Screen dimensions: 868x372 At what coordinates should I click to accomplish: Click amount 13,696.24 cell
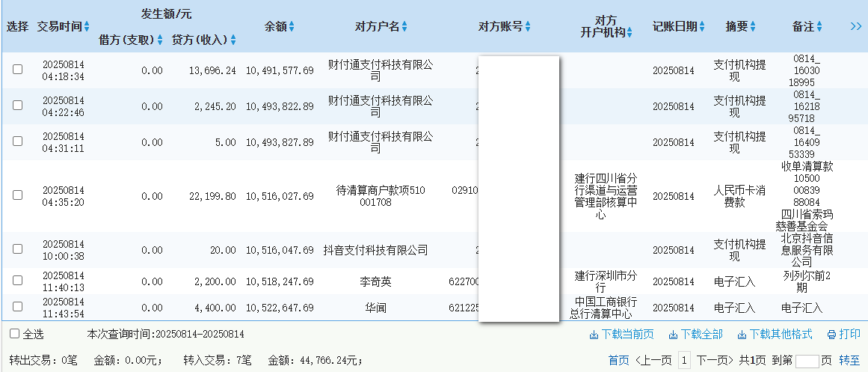click(212, 70)
